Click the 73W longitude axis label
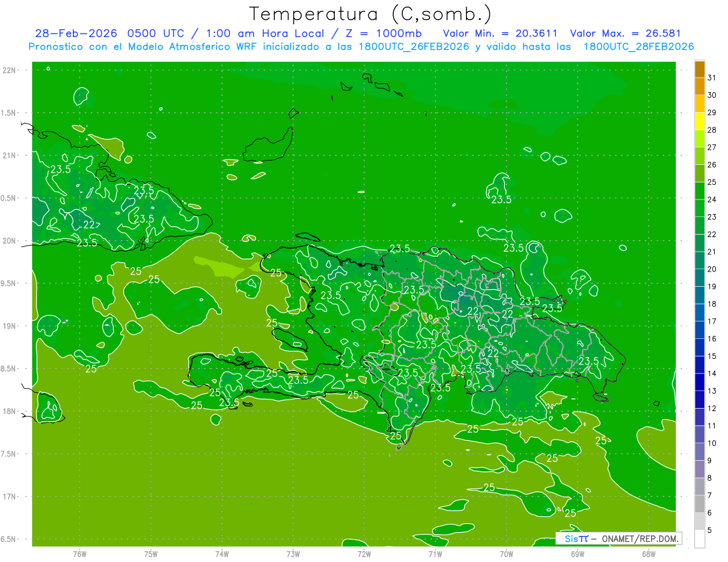 pos(293,554)
